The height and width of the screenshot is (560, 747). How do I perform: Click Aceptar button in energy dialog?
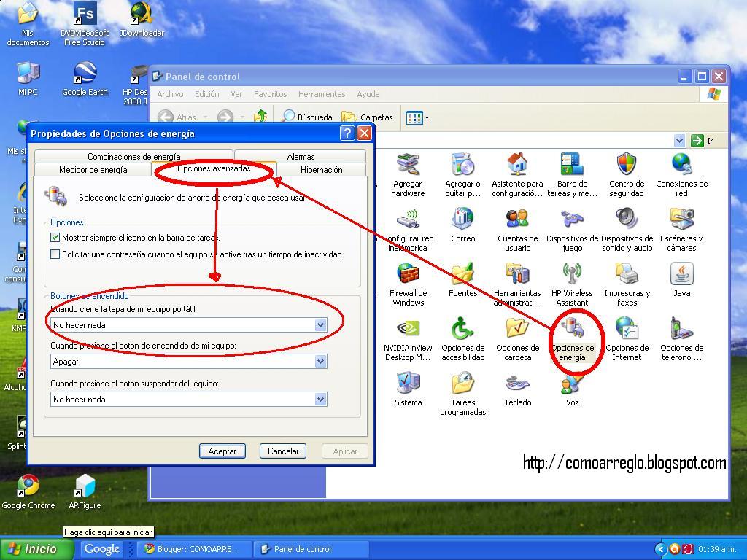point(222,451)
